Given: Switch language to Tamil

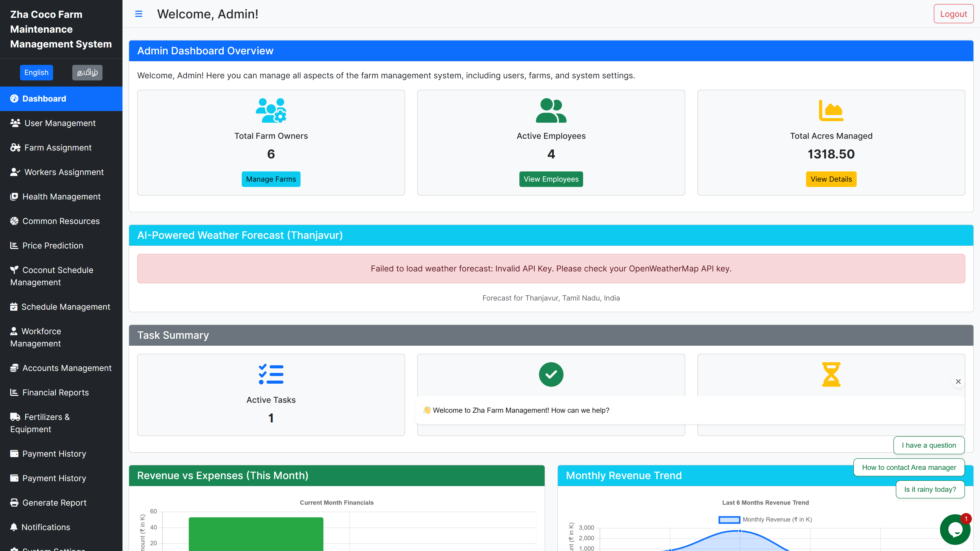Looking at the screenshot, I should (x=87, y=73).
